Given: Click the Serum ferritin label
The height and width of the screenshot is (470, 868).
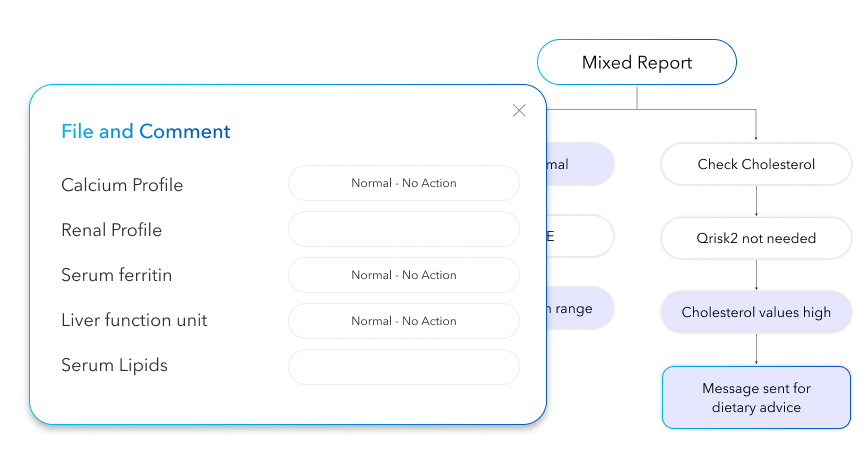Looking at the screenshot, I should pyautogui.click(x=116, y=275).
